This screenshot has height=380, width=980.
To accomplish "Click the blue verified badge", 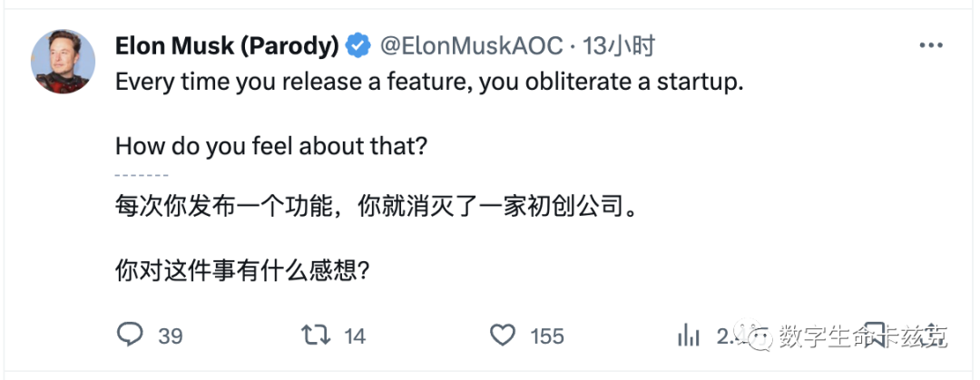I will point(358,46).
